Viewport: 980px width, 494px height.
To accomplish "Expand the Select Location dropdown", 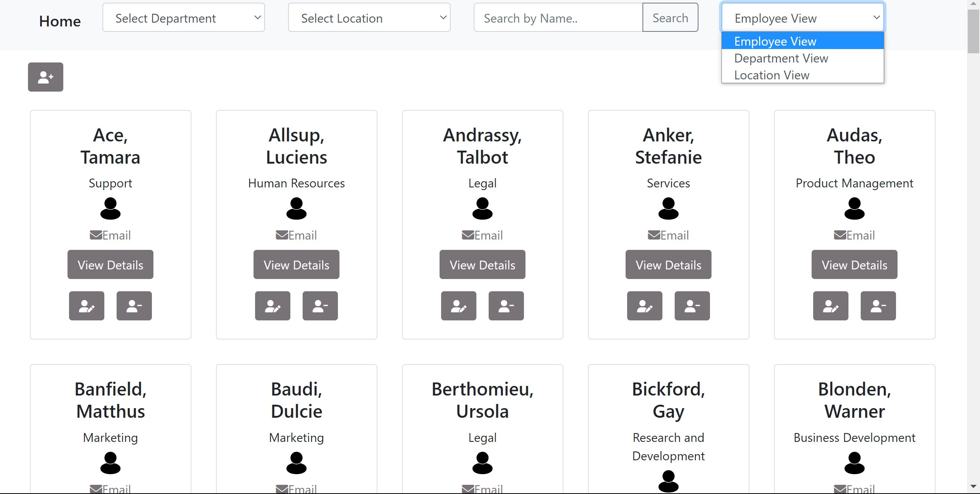I will (369, 18).
